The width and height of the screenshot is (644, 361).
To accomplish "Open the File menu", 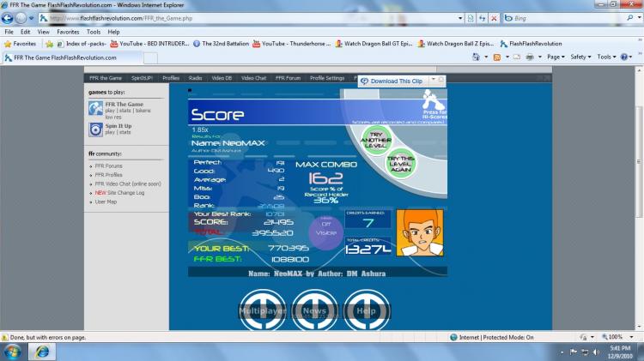I will pyautogui.click(x=9, y=32).
